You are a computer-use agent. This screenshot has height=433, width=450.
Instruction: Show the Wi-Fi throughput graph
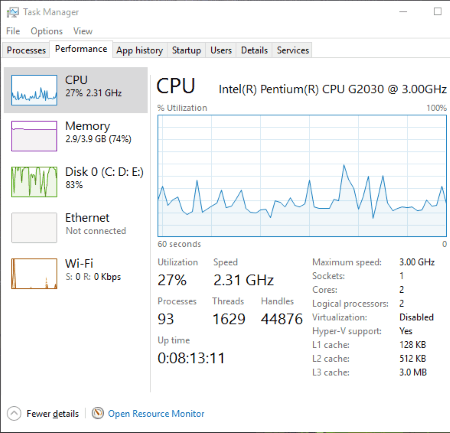(x=34, y=273)
